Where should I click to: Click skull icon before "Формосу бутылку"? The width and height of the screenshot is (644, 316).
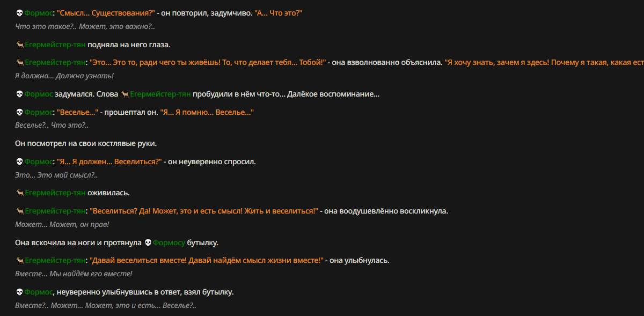click(148, 243)
